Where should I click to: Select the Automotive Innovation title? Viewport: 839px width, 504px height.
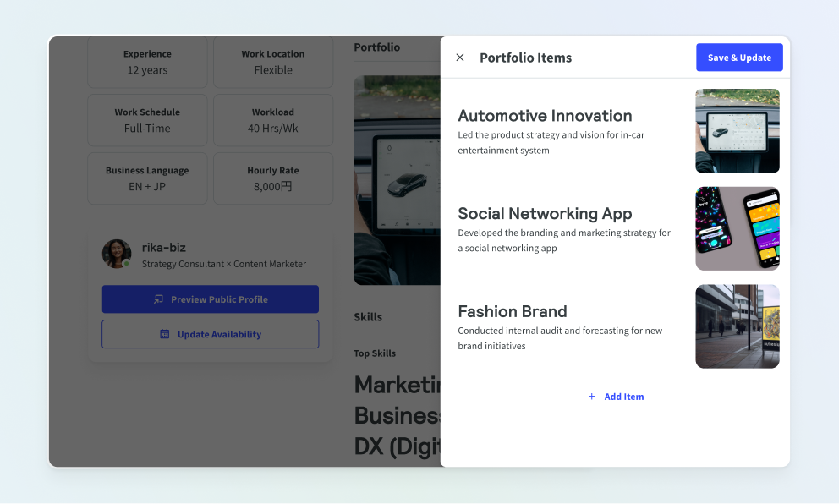pos(545,116)
